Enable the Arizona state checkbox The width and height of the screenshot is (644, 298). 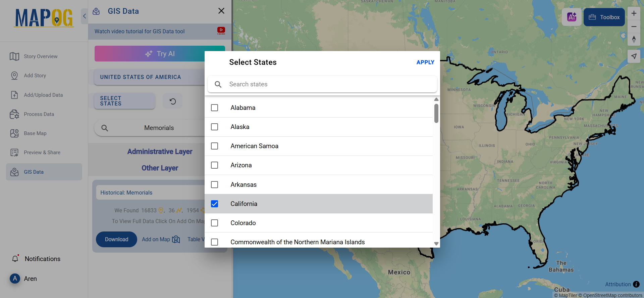[x=214, y=165]
